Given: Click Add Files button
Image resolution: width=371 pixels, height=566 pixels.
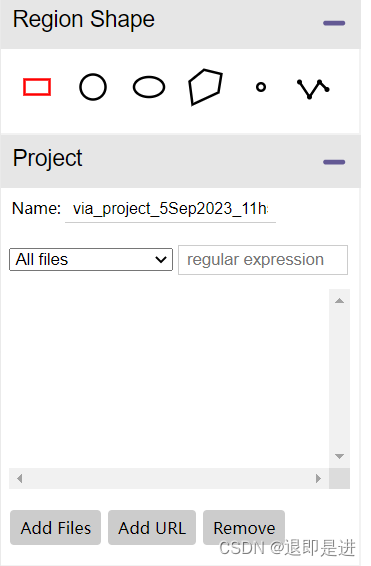Looking at the screenshot, I should [x=56, y=527].
